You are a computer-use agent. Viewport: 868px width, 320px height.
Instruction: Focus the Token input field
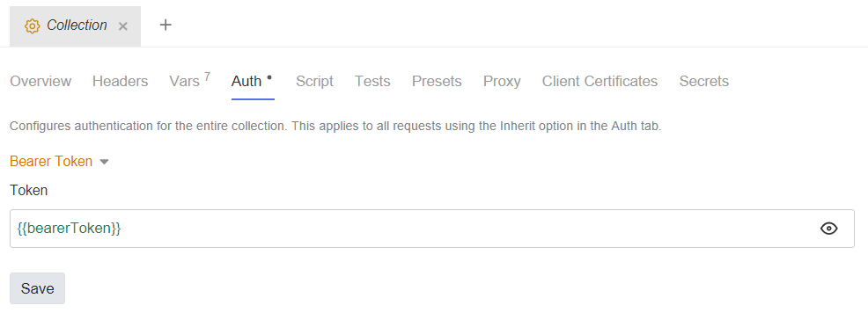pos(432,229)
